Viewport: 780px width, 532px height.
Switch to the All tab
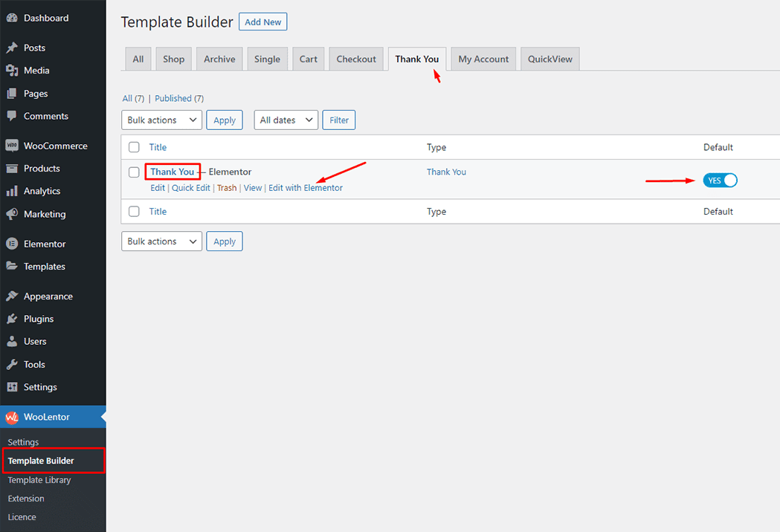(x=138, y=59)
